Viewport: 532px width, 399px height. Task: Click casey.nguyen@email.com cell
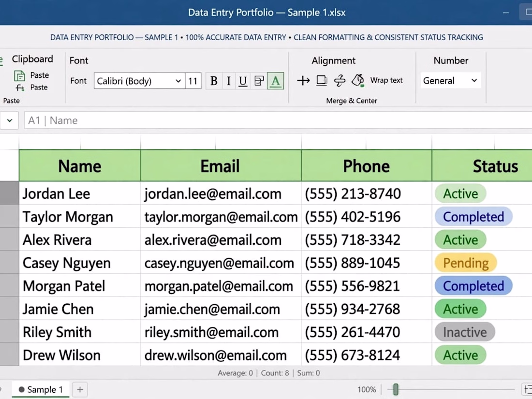221,263
